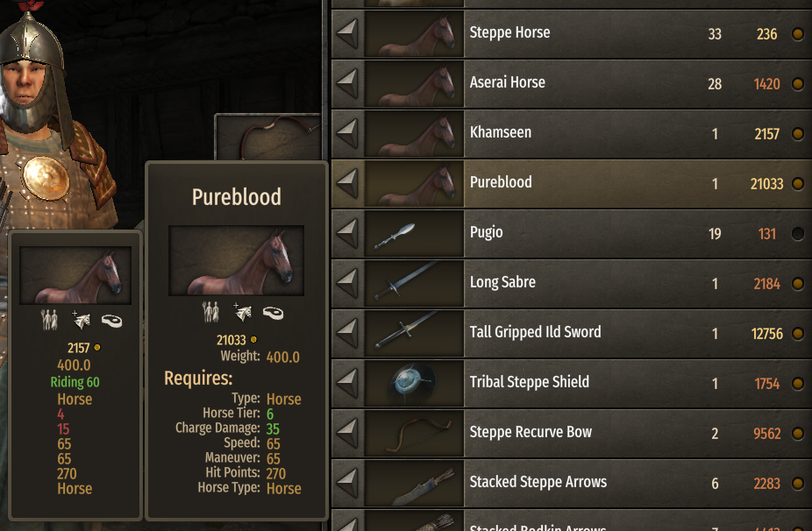The width and height of the screenshot is (812, 531).
Task: Click the Tribal Steppe Shield price value
Action: click(767, 384)
